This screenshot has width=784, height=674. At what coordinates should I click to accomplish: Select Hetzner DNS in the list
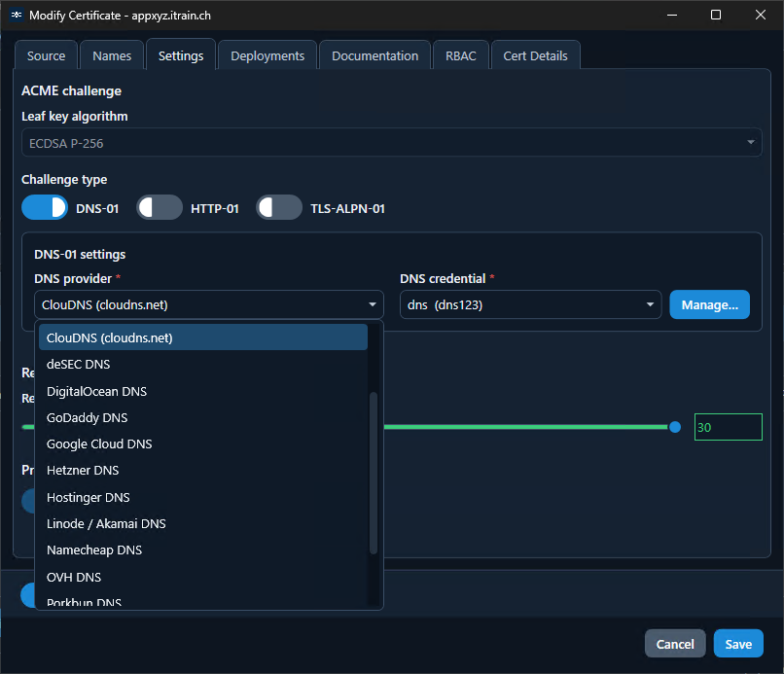[203, 470]
